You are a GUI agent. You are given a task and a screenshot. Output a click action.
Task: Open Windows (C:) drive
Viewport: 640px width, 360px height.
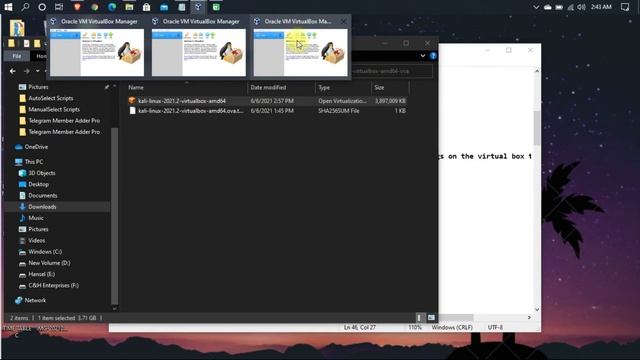pyautogui.click(x=45, y=251)
